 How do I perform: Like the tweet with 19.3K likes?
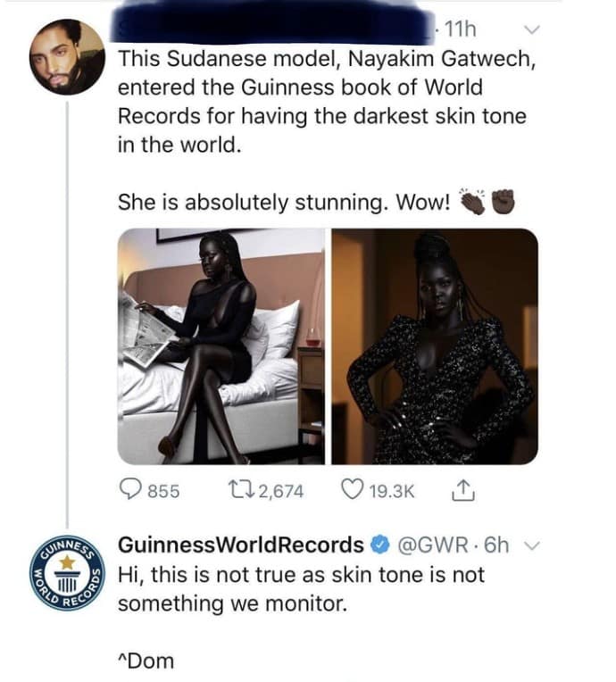point(352,490)
